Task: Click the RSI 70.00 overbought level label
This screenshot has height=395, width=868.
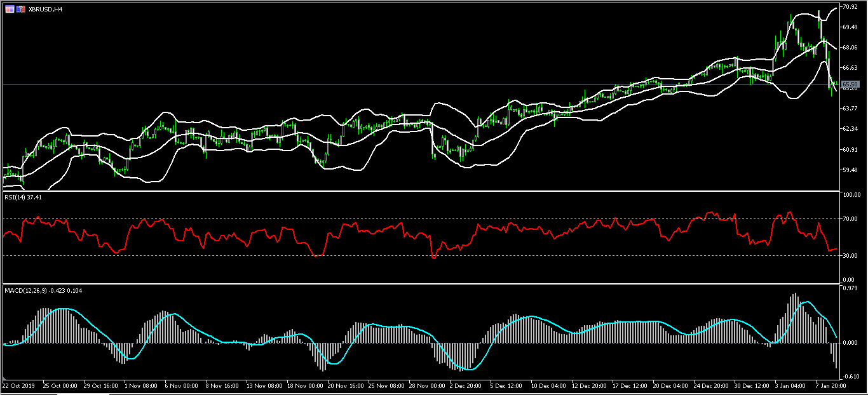Action: tap(850, 219)
